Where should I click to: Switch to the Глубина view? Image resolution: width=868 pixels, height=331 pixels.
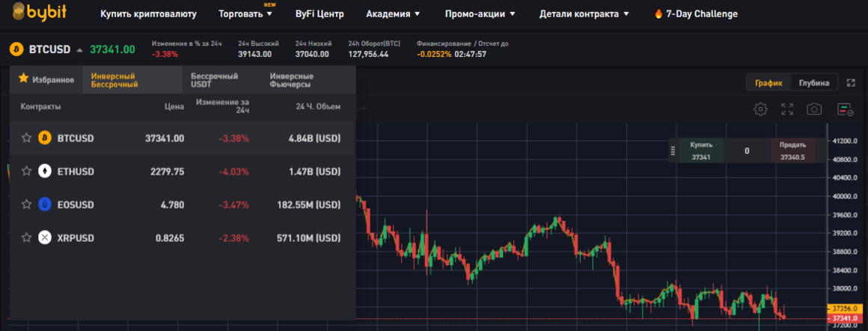pyautogui.click(x=814, y=83)
